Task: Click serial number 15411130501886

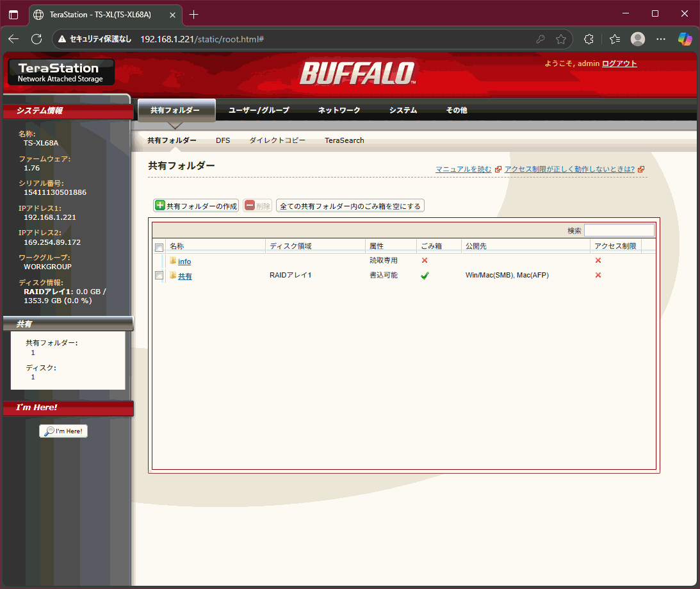Action: pos(55,193)
